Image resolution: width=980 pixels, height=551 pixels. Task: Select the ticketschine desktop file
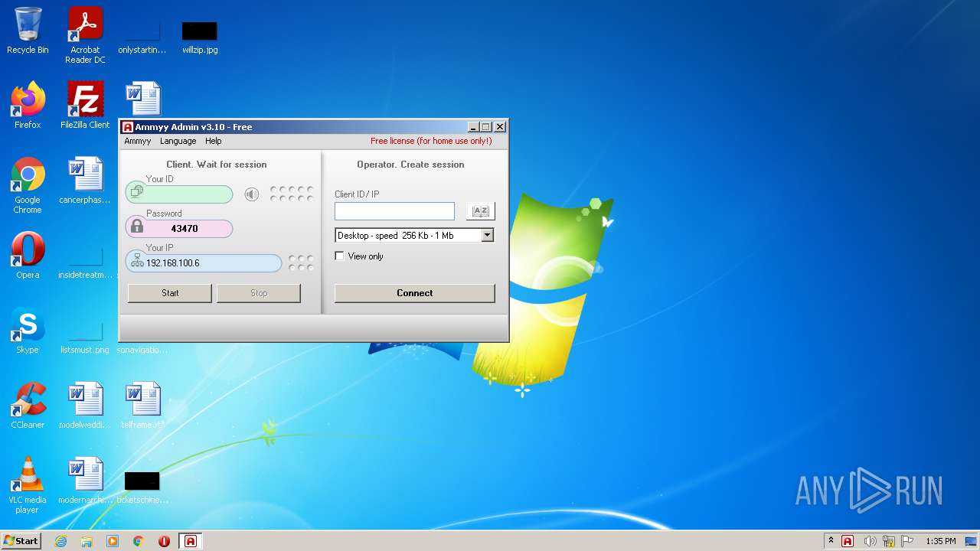[x=142, y=487]
